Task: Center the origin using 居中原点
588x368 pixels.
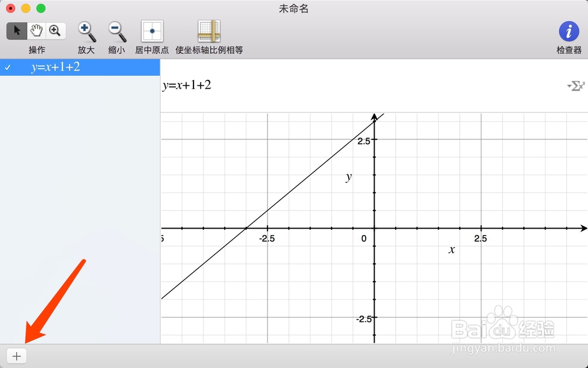Action: tap(152, 31)
